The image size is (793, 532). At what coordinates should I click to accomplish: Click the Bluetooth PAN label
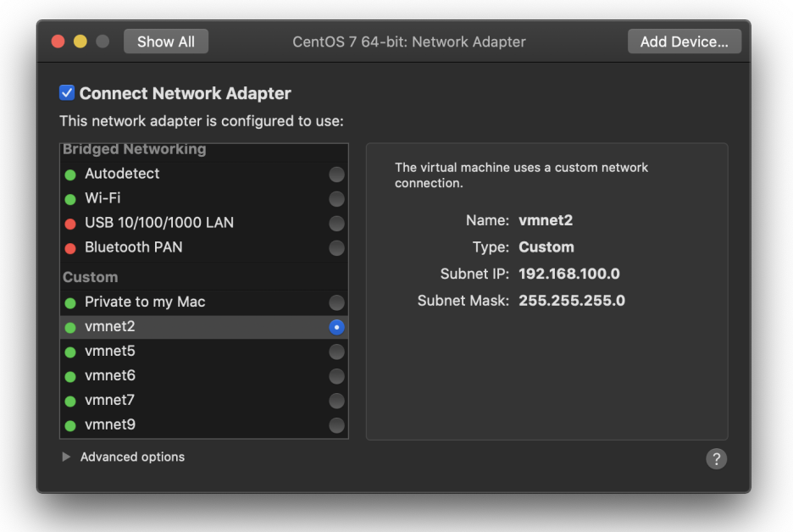click(x=134, y=247)
